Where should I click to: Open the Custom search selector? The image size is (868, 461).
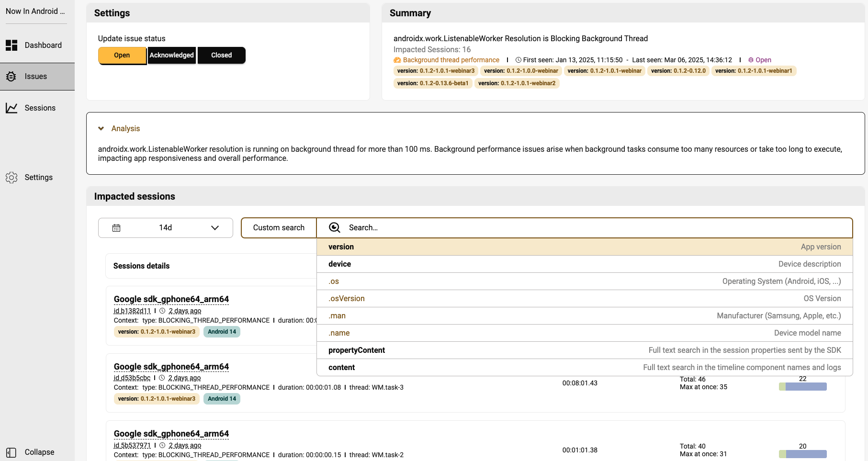coord(279,228)
